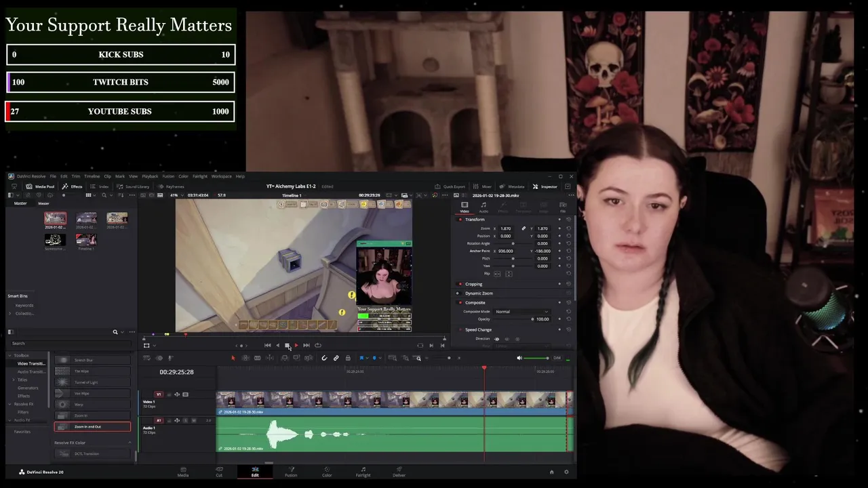Select the Zoom In and Out transition
The height and width of the screenshot is (488, 868).
(x=92, y=427)
